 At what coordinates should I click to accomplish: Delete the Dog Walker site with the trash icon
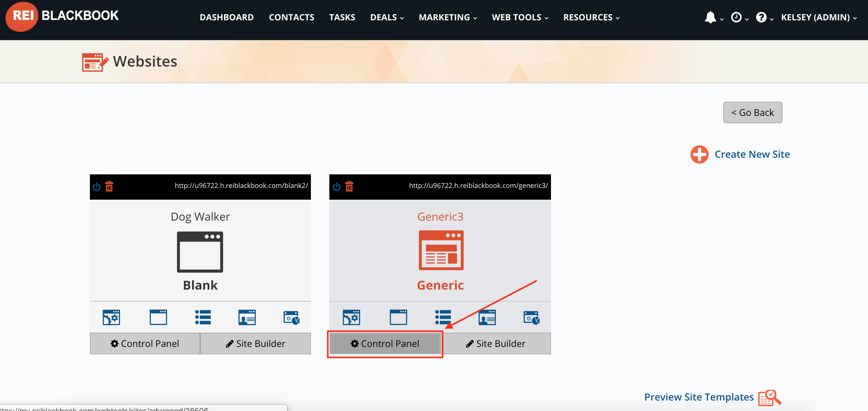click(x=109, y=186)
